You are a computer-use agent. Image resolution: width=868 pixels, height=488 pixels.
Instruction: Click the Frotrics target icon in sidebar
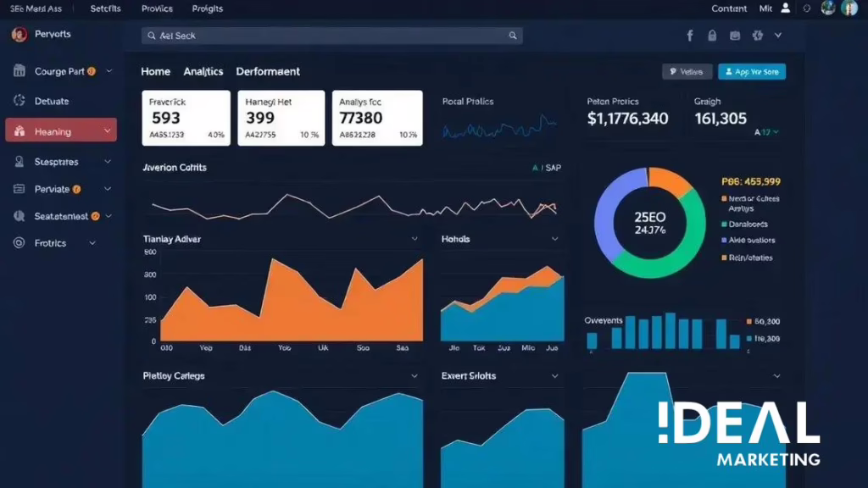click(x=19, y=243)
